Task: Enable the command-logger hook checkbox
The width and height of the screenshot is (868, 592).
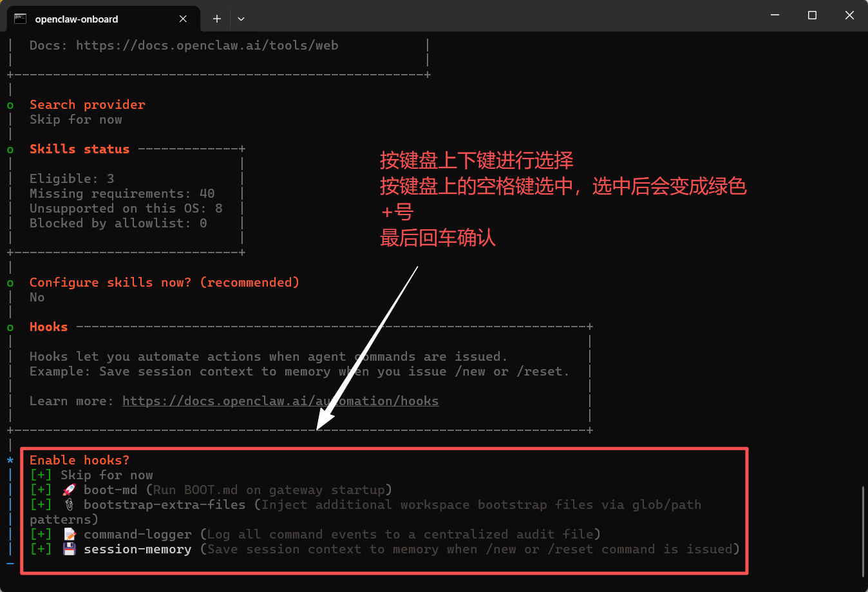Action: pos(41,535)
